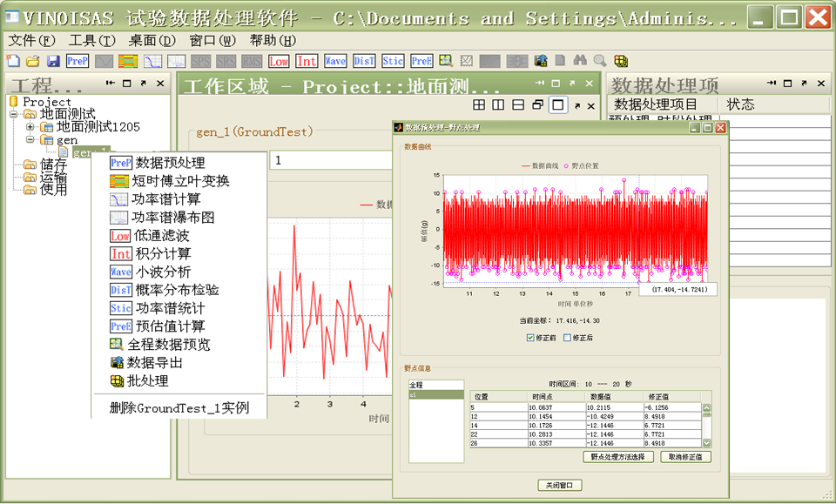Toggle the 修正前 checkbox
Screen dimensions: 836x504
[x=530, y=338]
